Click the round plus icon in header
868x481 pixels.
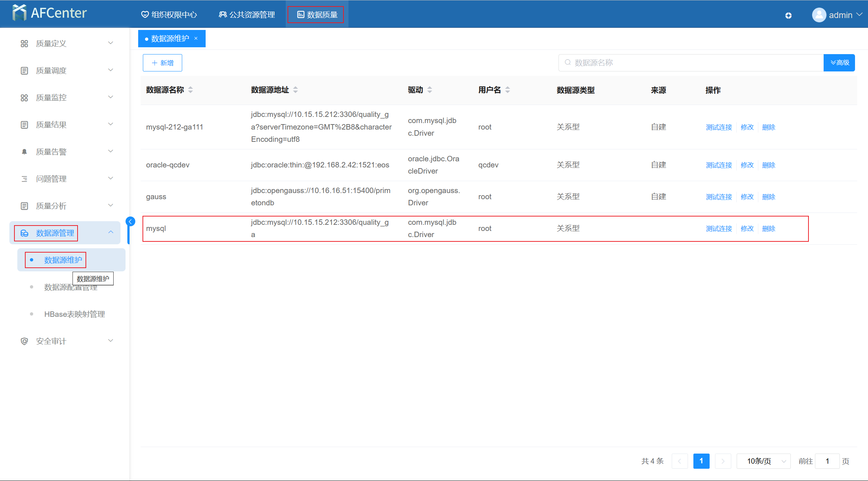[x=788, y=16]
